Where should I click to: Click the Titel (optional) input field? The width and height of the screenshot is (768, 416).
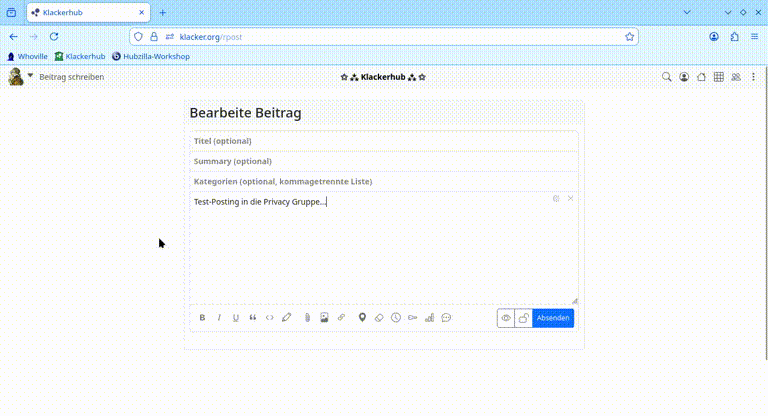pyautogui.click(x=384, y=141)
